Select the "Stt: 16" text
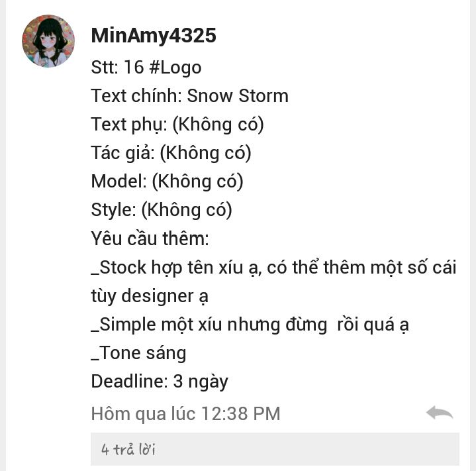Image resolution: width=476 pixels, height=471 pixels. pos(117,67)
